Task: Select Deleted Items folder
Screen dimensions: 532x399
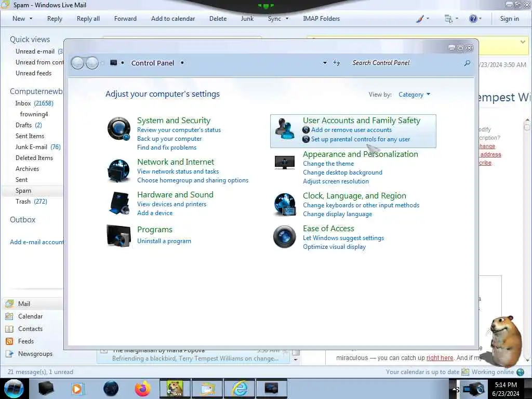Action: tap(34, 158)
